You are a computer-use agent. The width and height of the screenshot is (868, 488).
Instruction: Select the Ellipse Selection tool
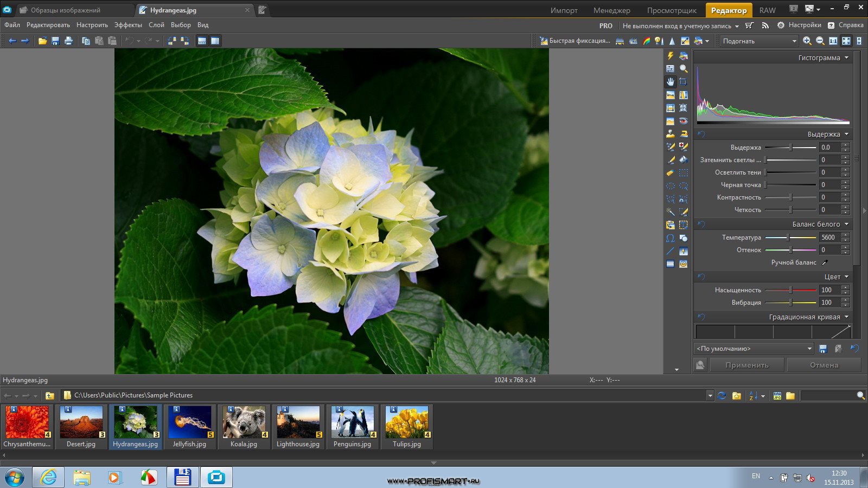[x=671, y=186]
